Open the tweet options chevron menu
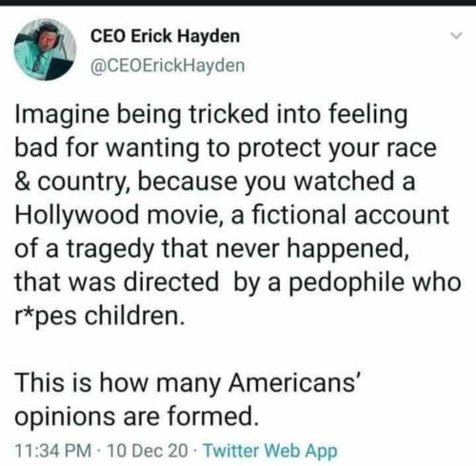Image resolution: width=476 pixels, height=466 pixels. click(457, 36)
